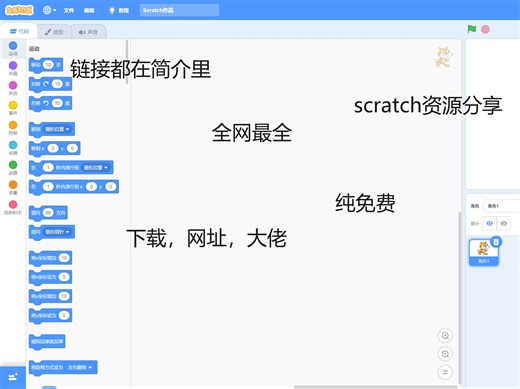Click y value in 移到 x y block
This screenshot has width=520, height=389.
click(72, 148)
